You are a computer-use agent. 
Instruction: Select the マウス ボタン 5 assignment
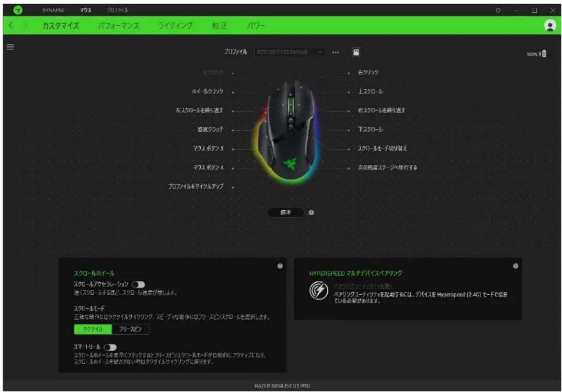(x=208, y=148)
